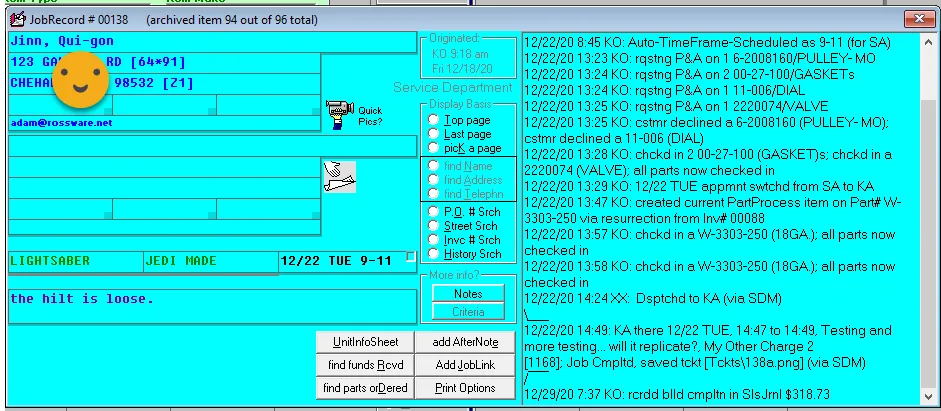Close the JobRecord window

pos(919,19)
